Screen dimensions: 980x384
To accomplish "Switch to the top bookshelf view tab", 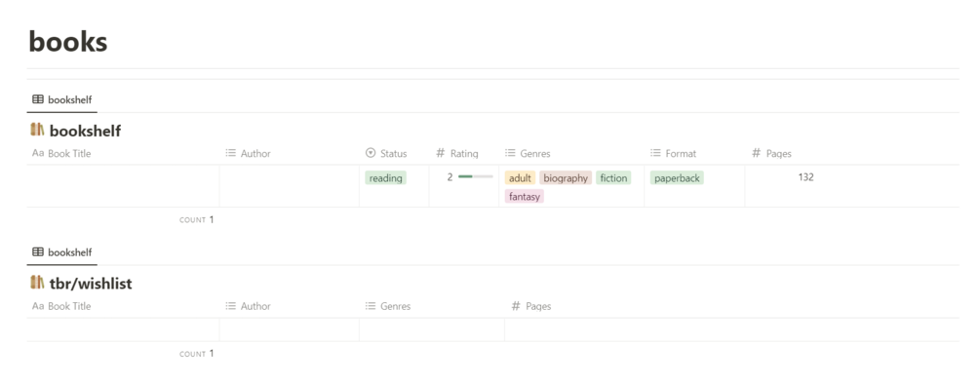I will pyautogui.click(x=61, y=99).
